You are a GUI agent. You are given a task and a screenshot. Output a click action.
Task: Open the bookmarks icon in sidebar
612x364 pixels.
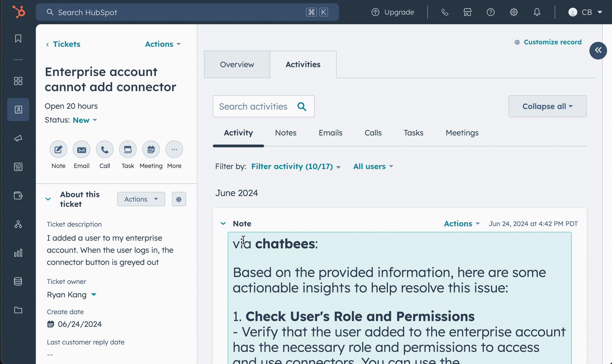(x=18, y=39)
